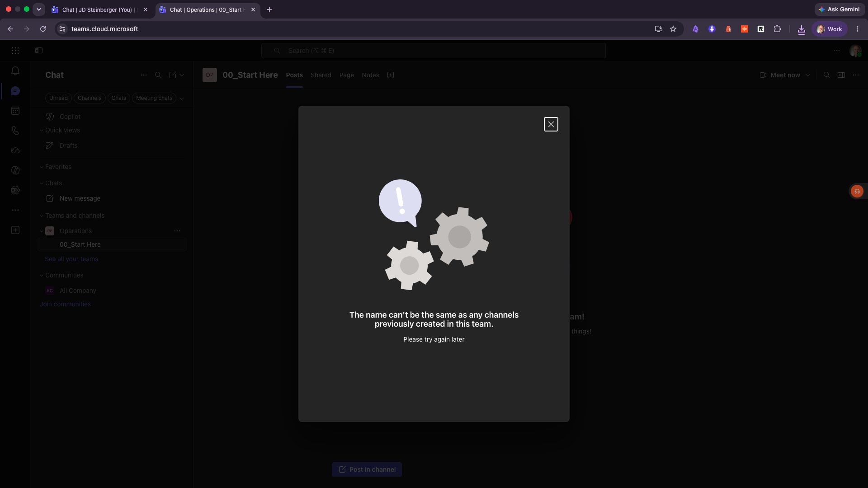Reload the browser page
This screenshot has width=868, height=488.
43,29
